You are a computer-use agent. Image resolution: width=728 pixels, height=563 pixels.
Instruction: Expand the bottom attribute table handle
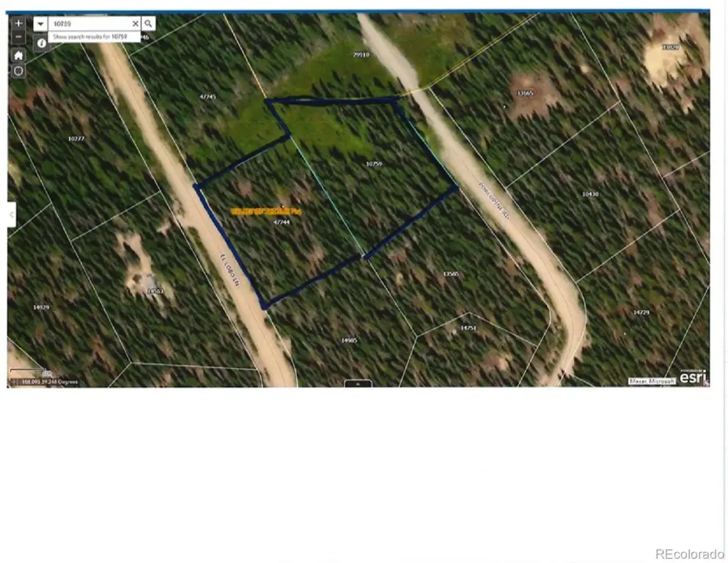tap(358, 383)
